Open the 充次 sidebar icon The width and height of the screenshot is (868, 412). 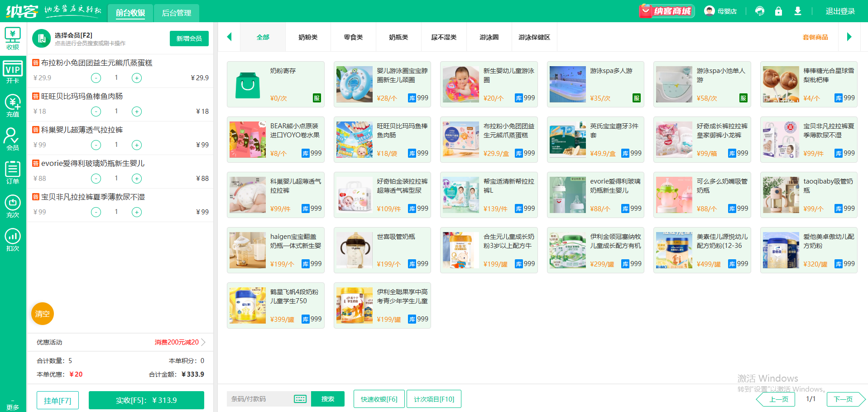(13, 206)
